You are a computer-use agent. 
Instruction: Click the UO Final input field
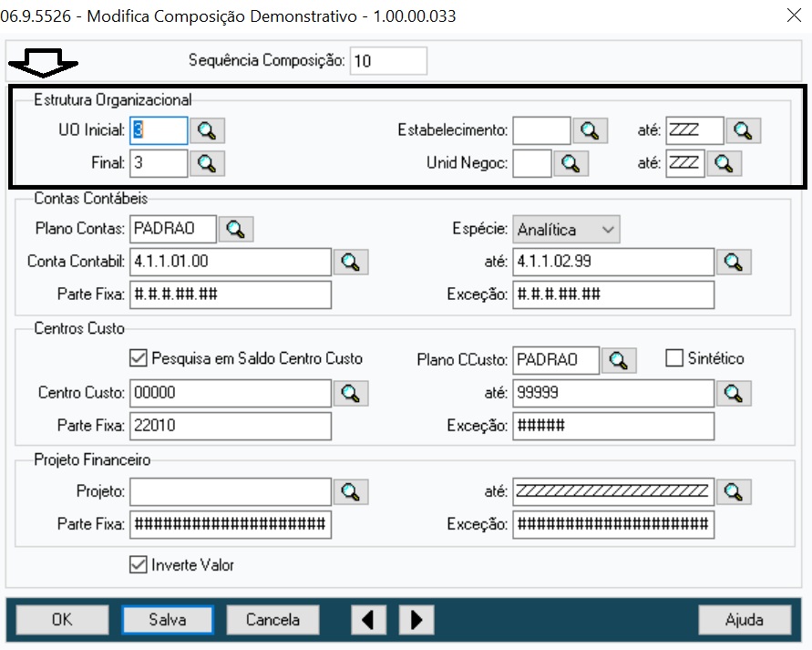(x=159, y=163)
